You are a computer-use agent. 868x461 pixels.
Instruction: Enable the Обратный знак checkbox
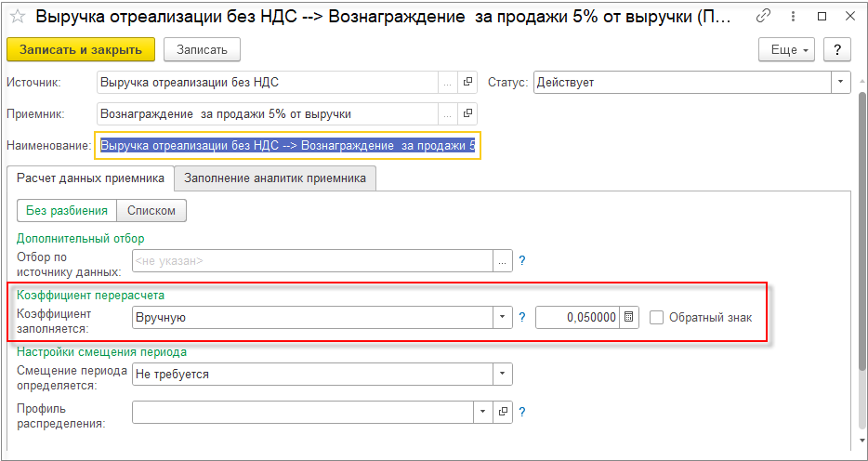(657, 317)
